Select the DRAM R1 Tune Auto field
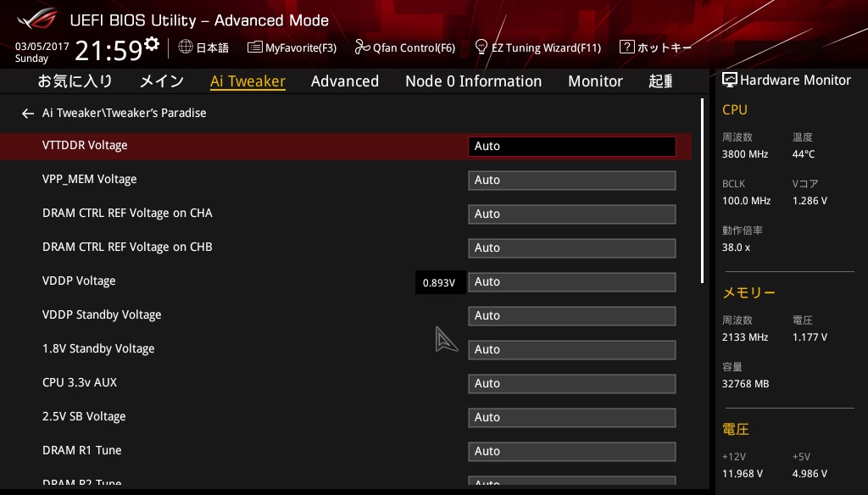The image size is (868, 495). point(571,451)
